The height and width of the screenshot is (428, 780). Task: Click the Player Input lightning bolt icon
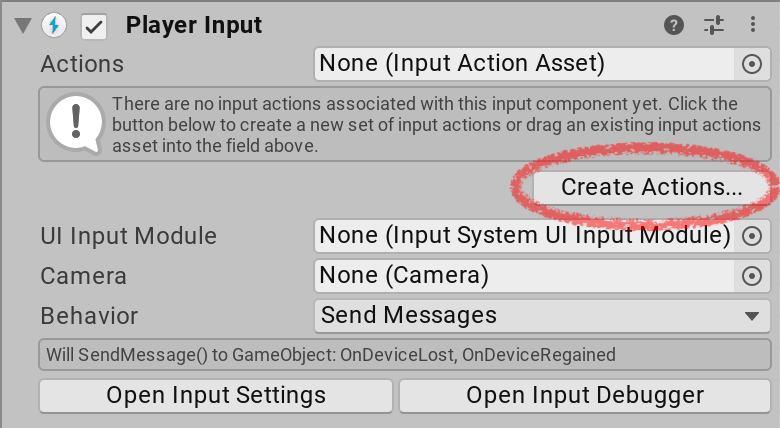pyautogui.click(x=54, y=24)
